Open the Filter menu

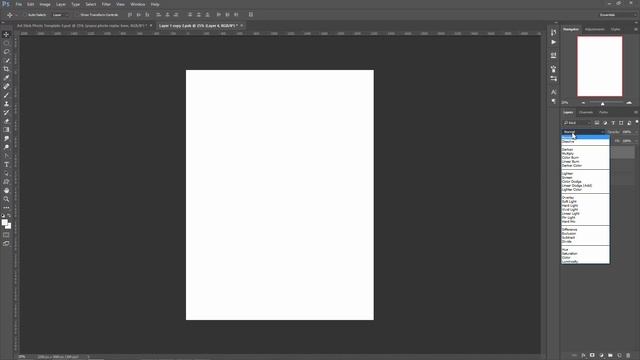point(106,4)
